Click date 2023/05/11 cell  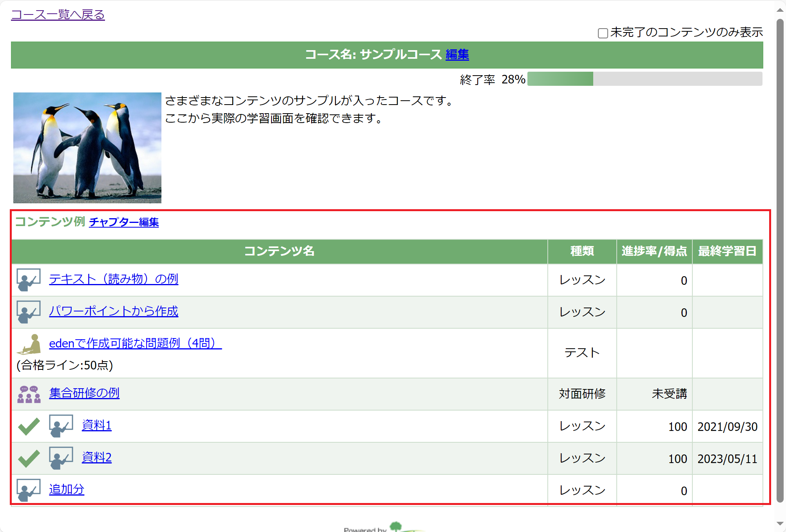pyautogui.click(x=727, y=459)
